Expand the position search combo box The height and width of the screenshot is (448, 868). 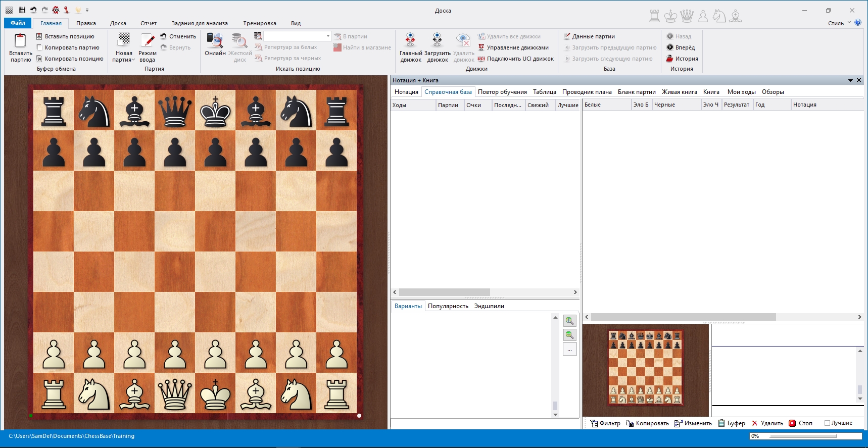tap(328, 36)
